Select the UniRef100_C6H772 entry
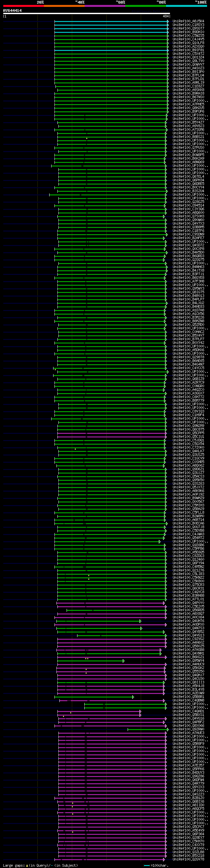The width and height of the screenshot is (210, 868). (x=188, y=397)
